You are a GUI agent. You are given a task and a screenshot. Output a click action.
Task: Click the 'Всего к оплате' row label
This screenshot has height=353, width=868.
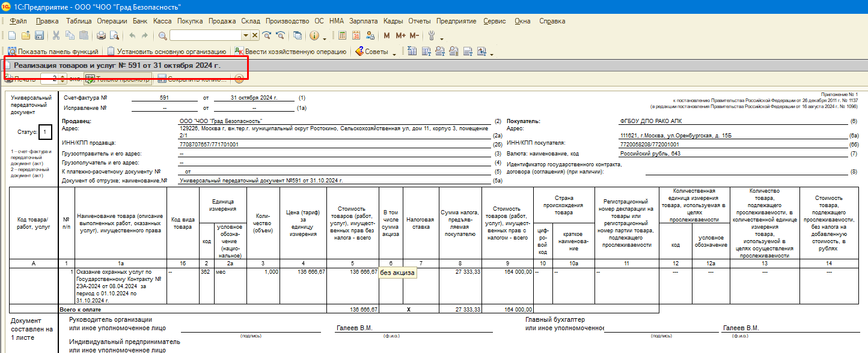(x=81, y=309)
